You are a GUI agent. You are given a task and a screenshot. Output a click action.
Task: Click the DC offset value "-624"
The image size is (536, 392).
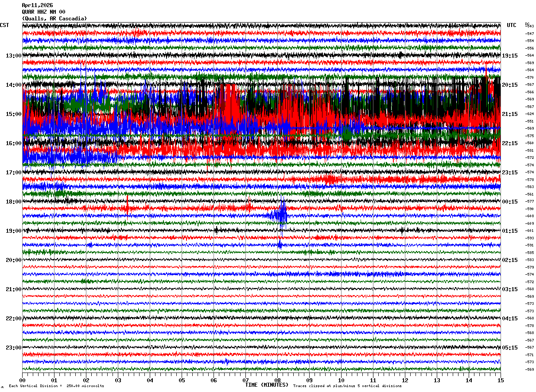[529, 114]
